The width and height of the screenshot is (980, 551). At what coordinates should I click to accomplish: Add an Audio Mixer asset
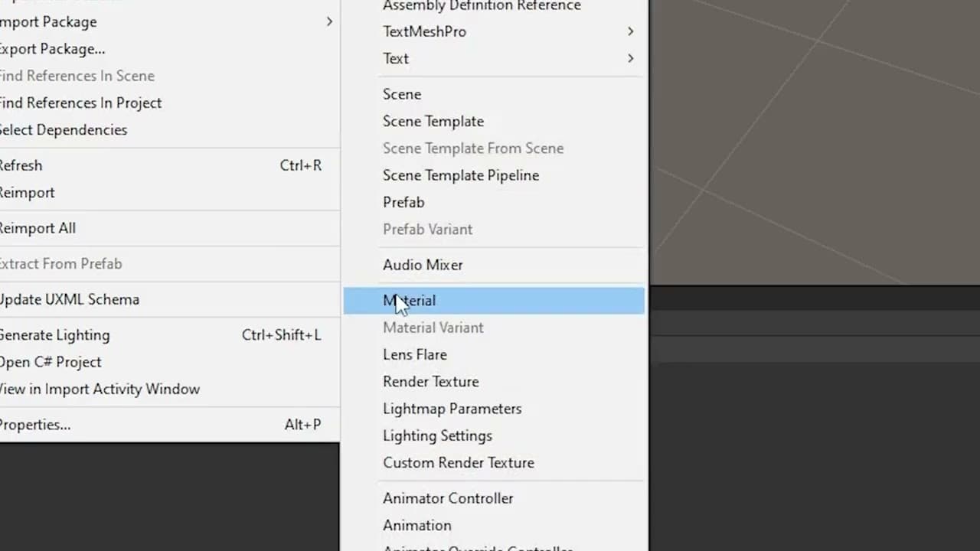[x=423, y=265]
